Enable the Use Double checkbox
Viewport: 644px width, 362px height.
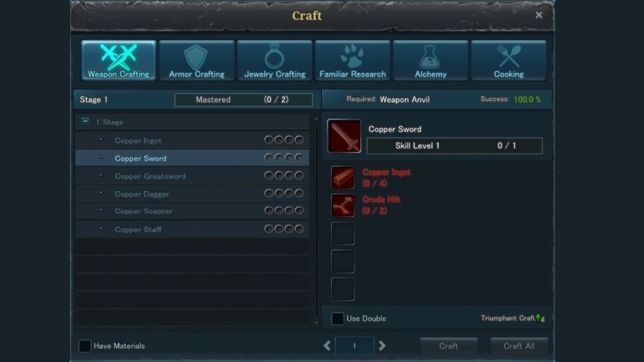pos(338,319)
